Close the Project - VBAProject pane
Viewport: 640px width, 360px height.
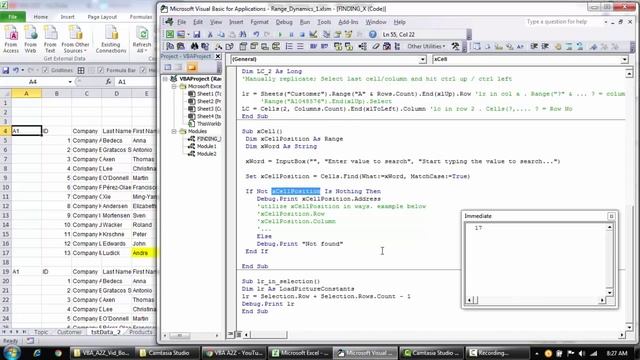(218, 56)
